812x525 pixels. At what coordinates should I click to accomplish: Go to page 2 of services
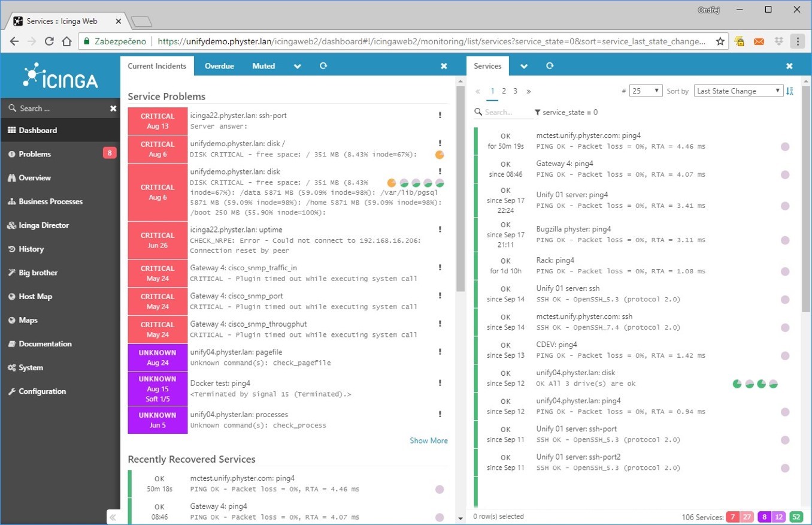pyautogui.click(x=504, y=91)
